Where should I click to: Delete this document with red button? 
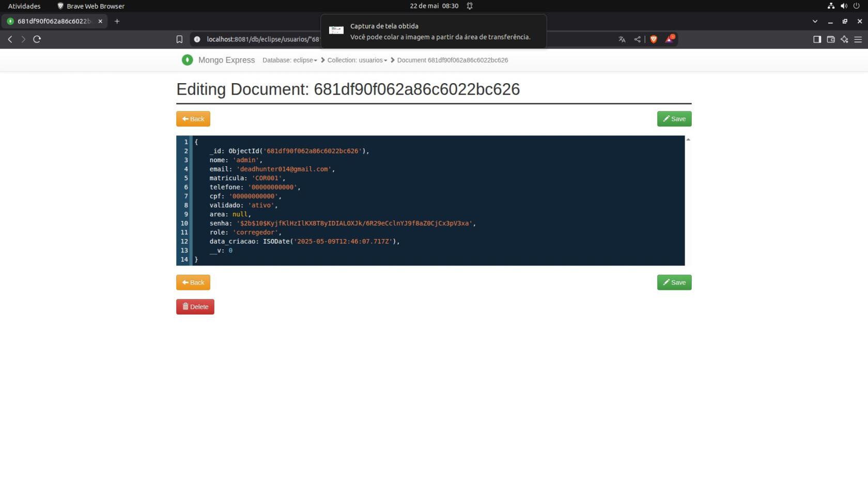point(195,307)
